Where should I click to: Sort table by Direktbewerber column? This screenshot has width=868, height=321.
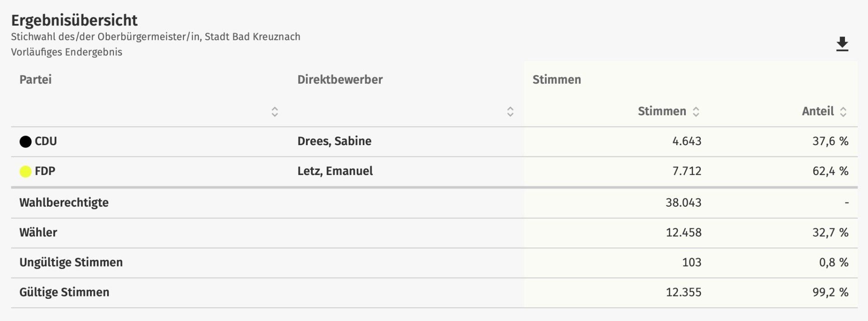pos(510,112)
